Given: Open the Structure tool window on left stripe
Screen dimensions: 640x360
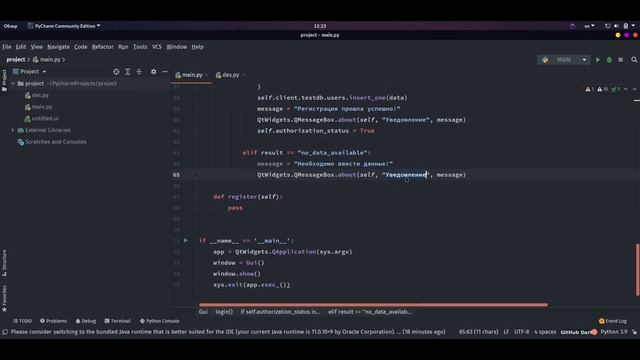Looking at the screenshot, I should pos(4,263).
